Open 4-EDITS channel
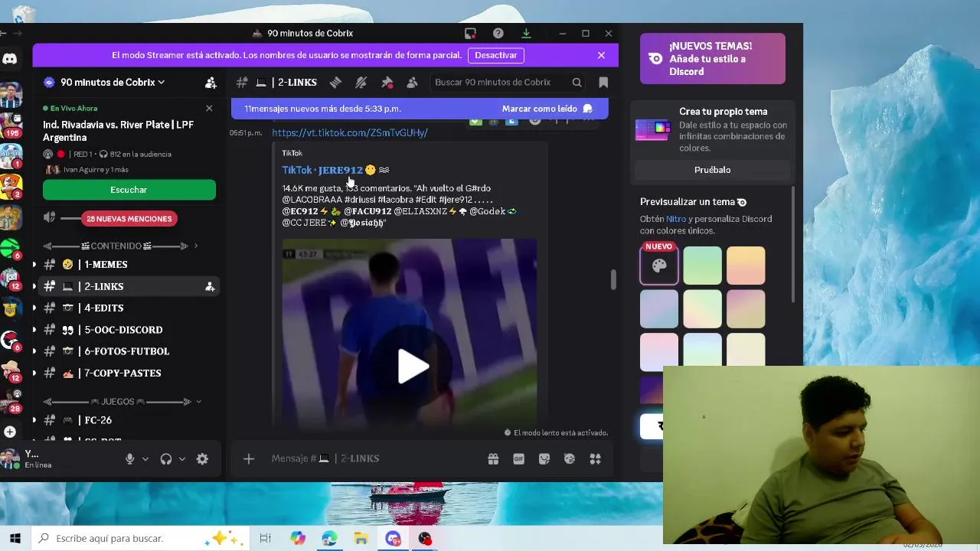The width and height of the screenshot is (980, 551). pos(129,308)
